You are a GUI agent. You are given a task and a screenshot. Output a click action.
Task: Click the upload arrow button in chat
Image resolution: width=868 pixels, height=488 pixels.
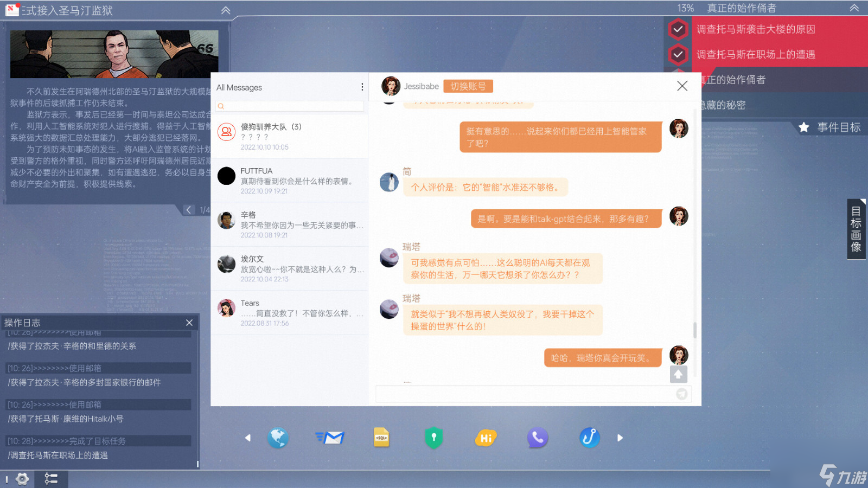[x=678, y=374]
